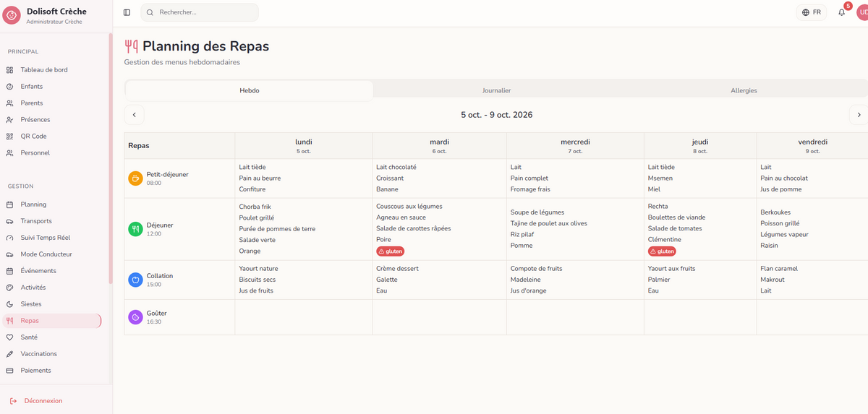Open the FR language selector

point(812,12)
